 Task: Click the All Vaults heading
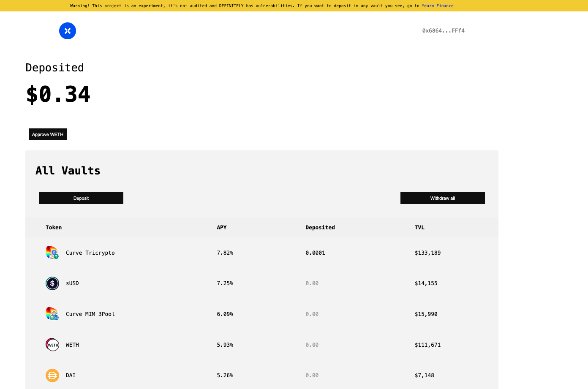[x=68, y=171]
